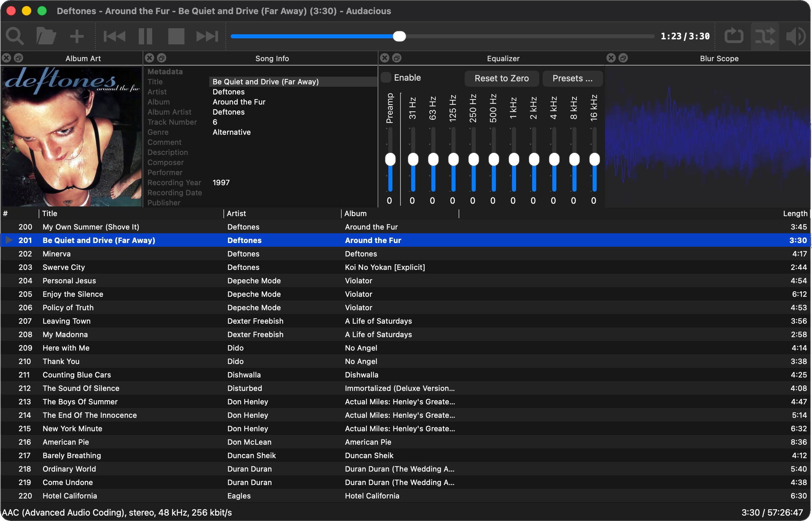Click the add files plus icon
The width and height of the screenshot is (812, 521).
pyautogui.click(x=77, y=36)
